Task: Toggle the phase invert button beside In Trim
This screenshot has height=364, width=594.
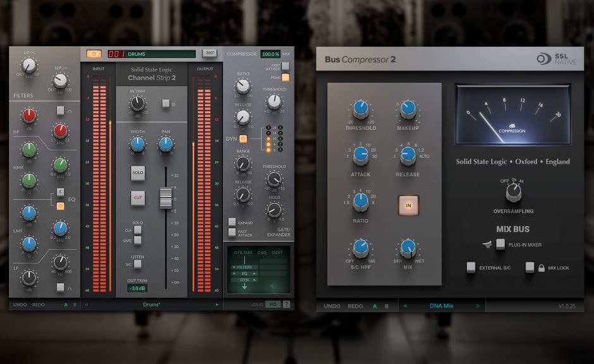Action: [165, 102]
